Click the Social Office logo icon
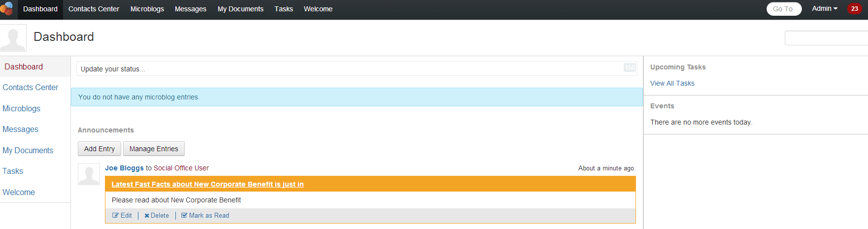This screenshot has height=229, width=868. point(7,8)
